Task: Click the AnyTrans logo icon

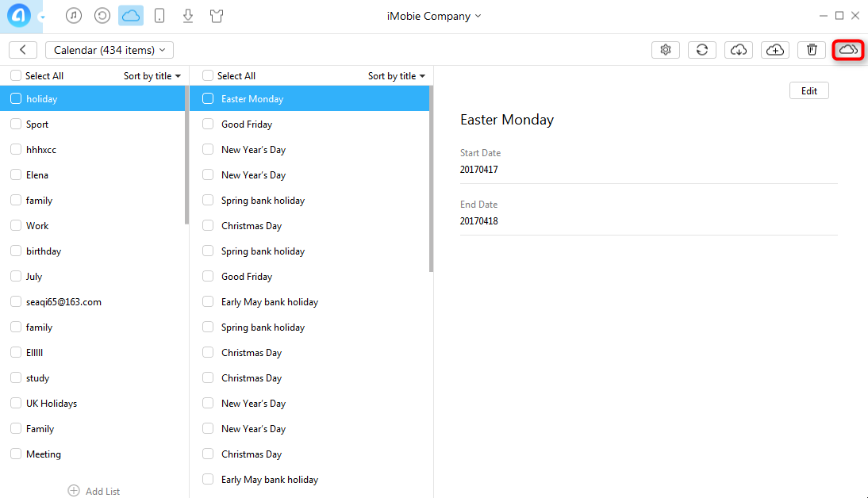Action: click(x=19, y=16)
